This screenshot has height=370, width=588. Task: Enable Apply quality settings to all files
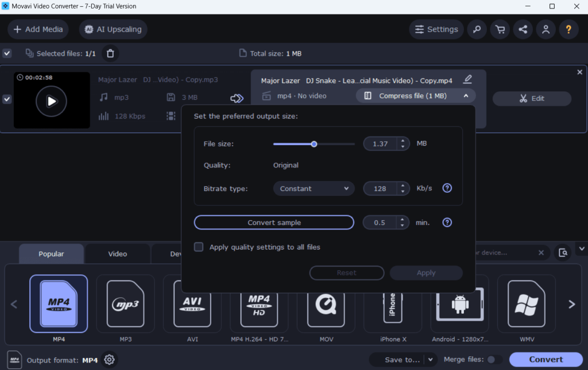point(199,247)
